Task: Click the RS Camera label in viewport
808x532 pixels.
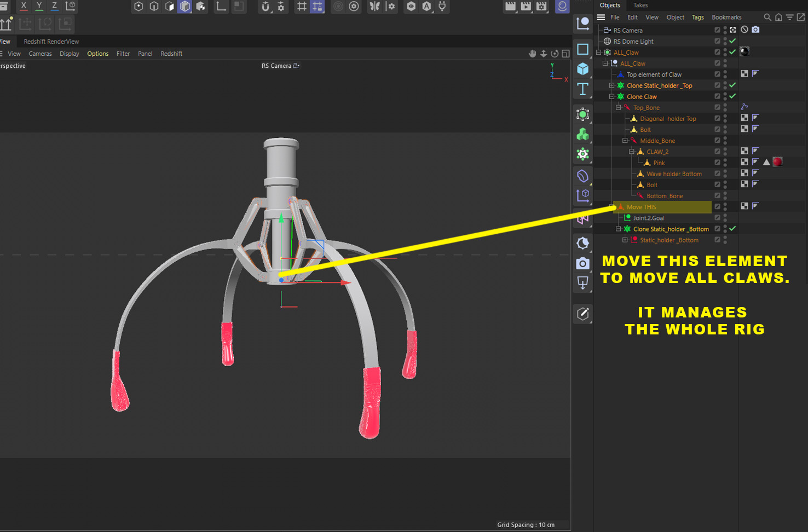Action: (276, 66)
